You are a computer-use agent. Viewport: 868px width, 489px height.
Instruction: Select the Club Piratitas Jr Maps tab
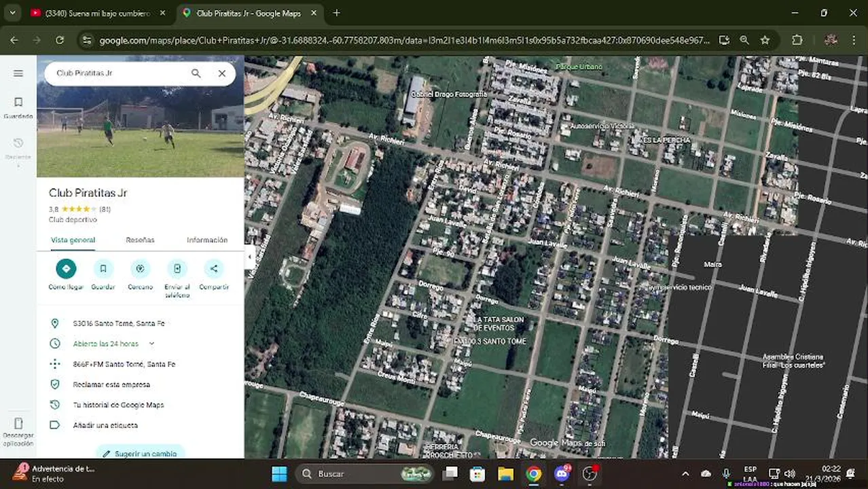tap(249, 13)
